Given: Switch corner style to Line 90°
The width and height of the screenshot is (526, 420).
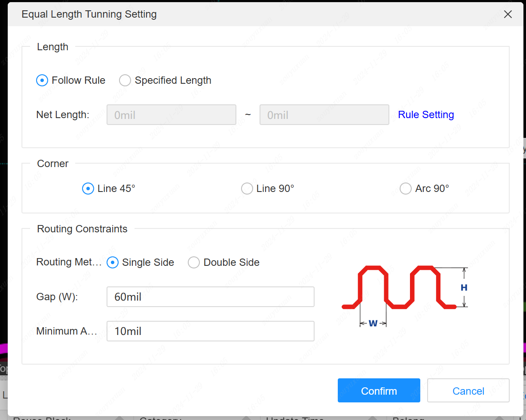Looking at the screenshot, I should pyautogui.click(x=247, y=189).
